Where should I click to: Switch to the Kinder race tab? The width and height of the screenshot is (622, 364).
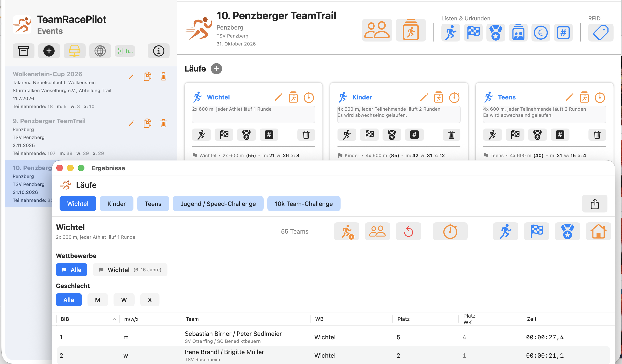[x=117, y=204]
